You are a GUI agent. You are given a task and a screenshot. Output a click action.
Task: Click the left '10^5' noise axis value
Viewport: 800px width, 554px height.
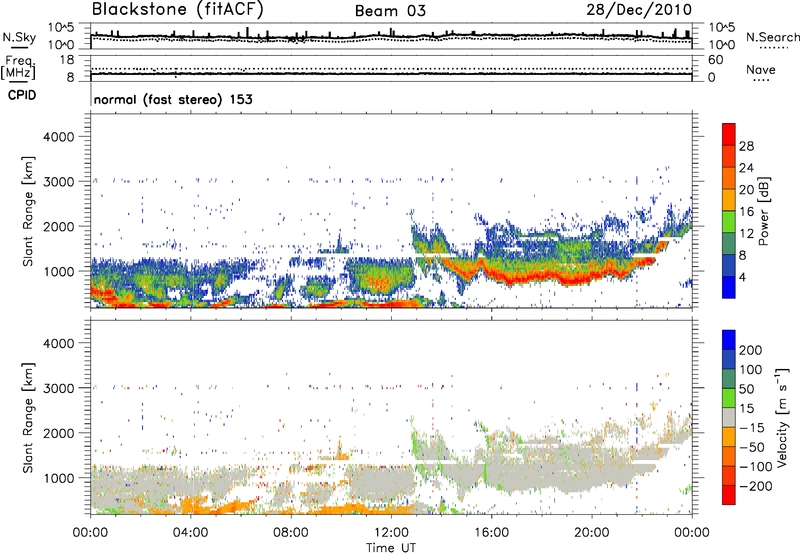click(62, 28)
